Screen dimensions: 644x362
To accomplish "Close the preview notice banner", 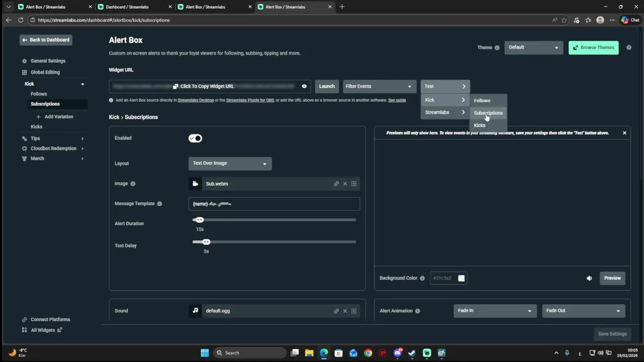I will point(624,133).
